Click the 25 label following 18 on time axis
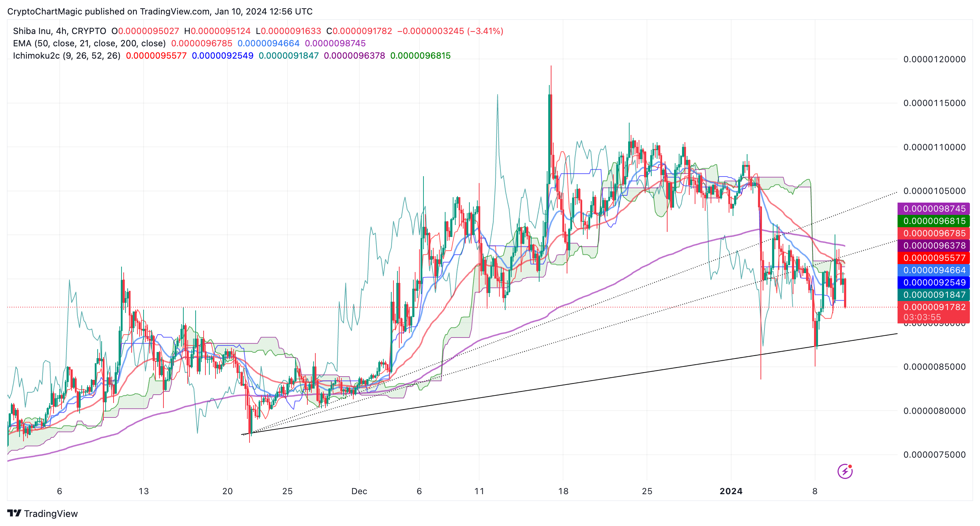The height and width of the screenshot is (526, 980). click(x=647, y=491)
